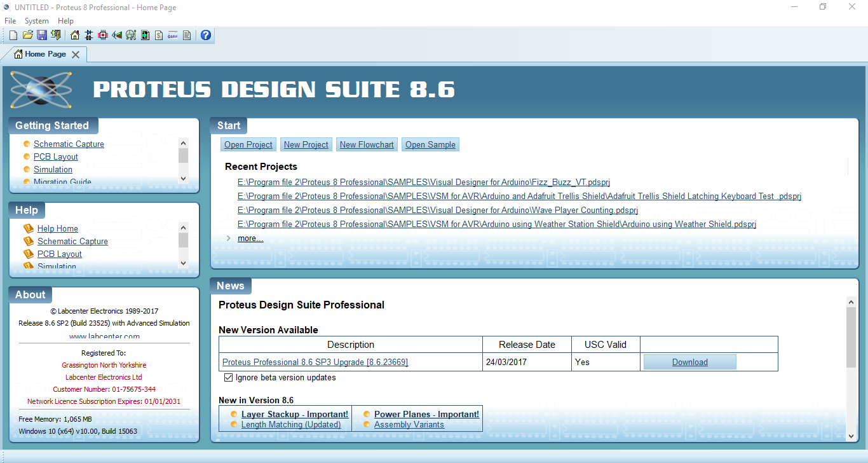Open PCB Layout using the red chip icon
The width and height of the screenshot is (868, 463).
pos(103,35)
